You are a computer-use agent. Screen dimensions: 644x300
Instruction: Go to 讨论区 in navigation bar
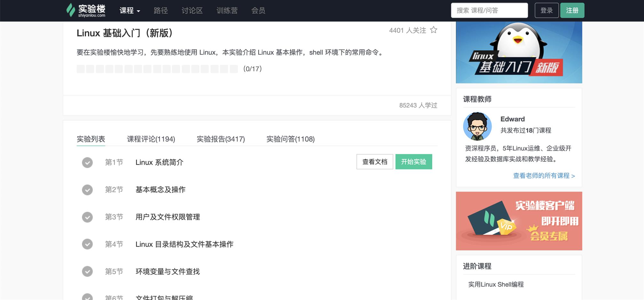[x=192, y=11]
